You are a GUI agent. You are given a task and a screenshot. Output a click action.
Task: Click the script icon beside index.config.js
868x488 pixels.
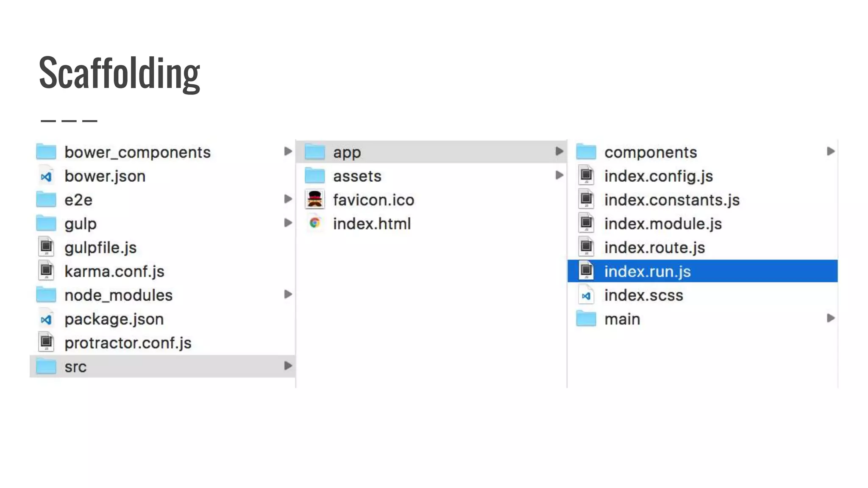(586, 175)
